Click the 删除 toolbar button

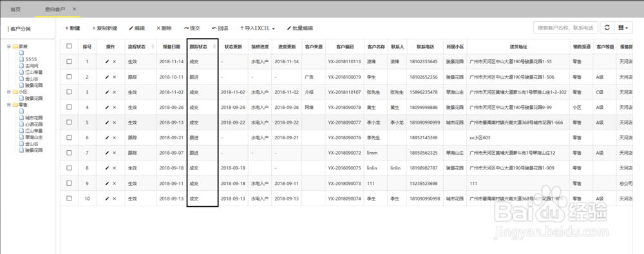tap(164, 28)
